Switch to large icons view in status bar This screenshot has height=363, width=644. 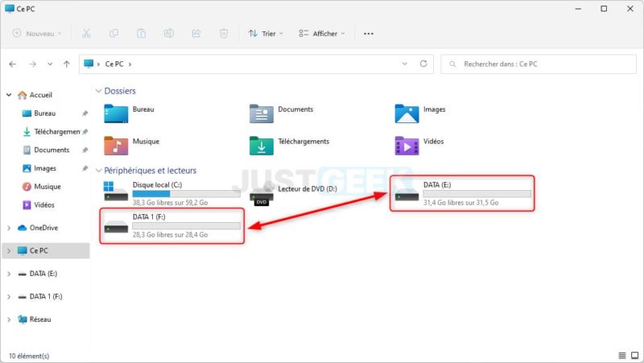click(x=635, y=355)
